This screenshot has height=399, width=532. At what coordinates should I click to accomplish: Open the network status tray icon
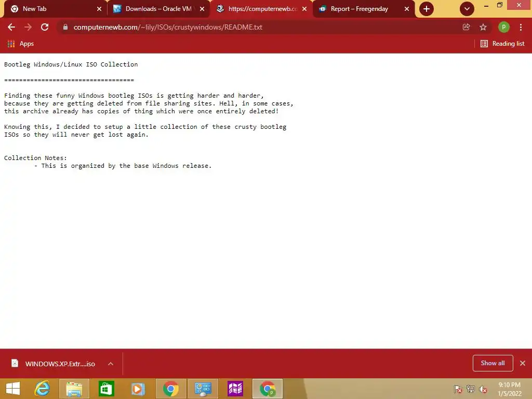coord(471,389)
